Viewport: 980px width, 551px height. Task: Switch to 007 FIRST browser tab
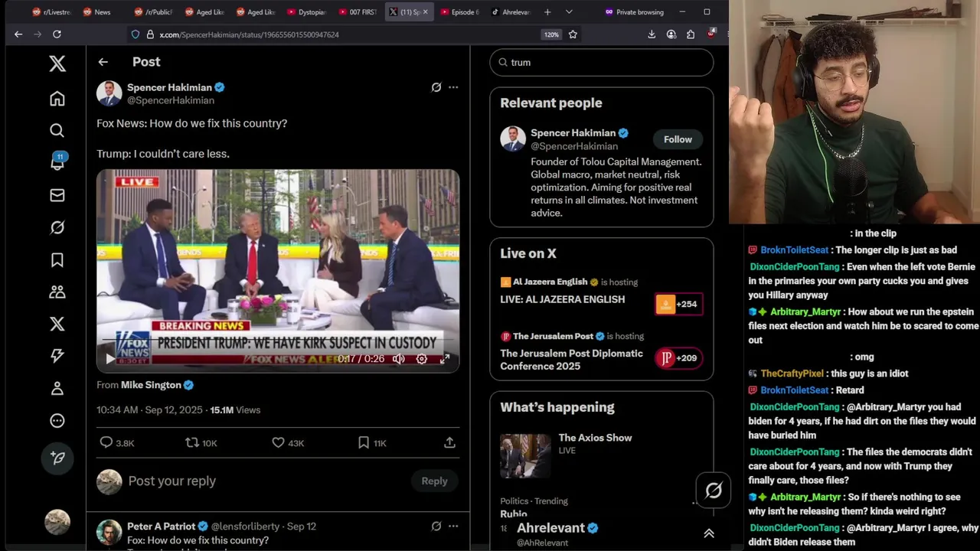coord(358,12)
